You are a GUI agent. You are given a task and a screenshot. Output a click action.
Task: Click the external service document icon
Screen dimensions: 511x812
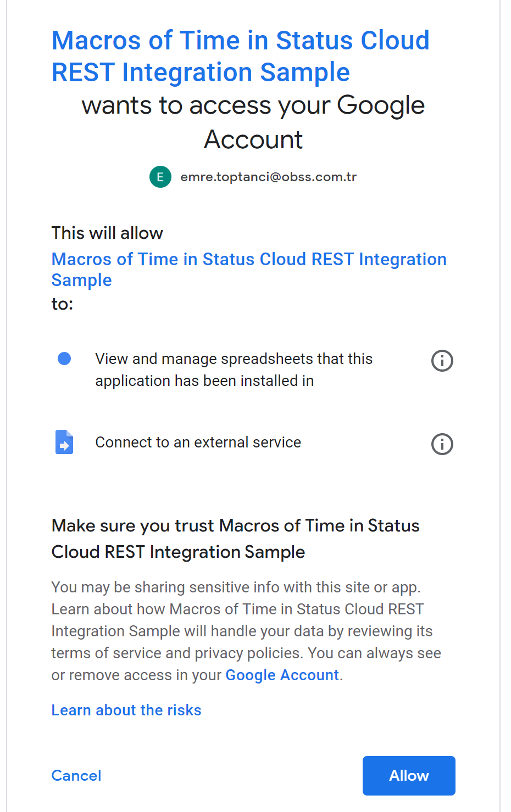click(64, 442)
